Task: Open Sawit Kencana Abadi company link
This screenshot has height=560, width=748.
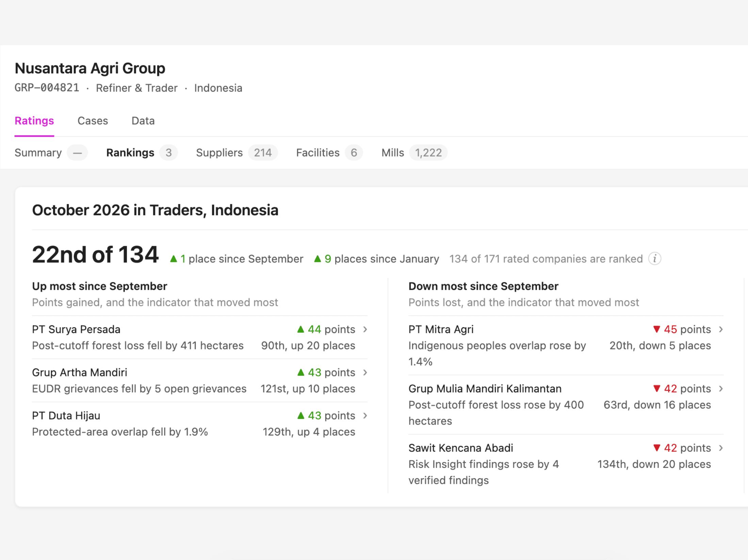Action: (x=461, y=448)
